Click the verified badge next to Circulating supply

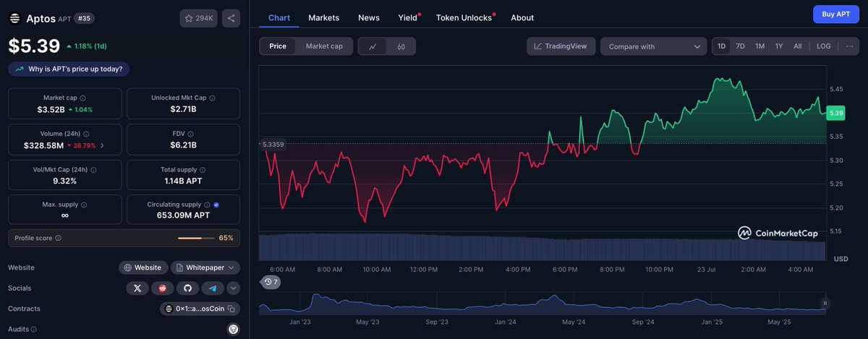click(216, 205)
